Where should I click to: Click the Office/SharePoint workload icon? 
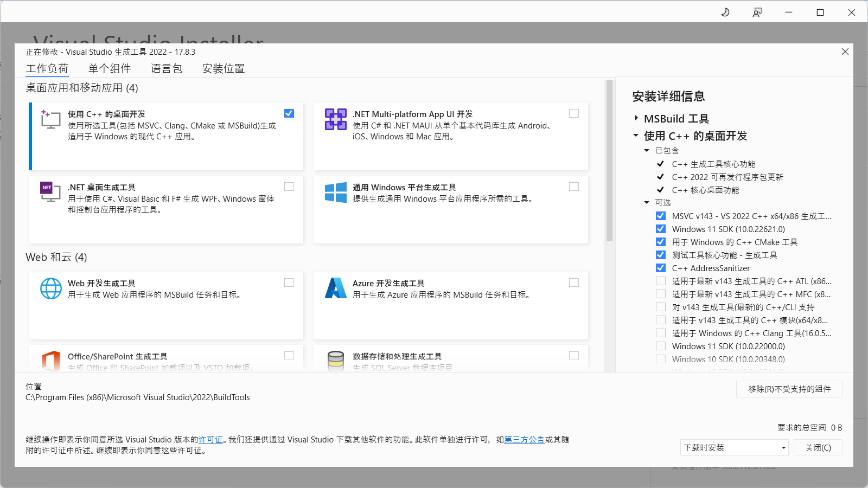pyautogui.click(x=50, y=361)
